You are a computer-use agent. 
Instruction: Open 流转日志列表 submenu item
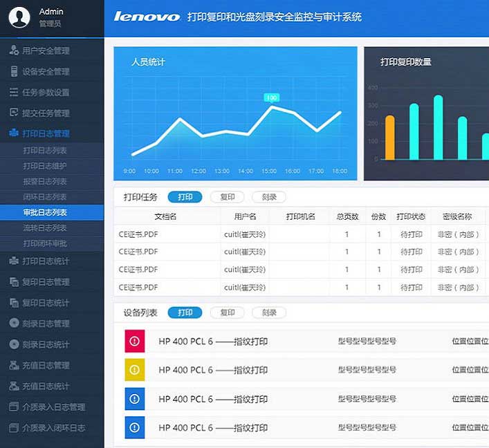45,227
